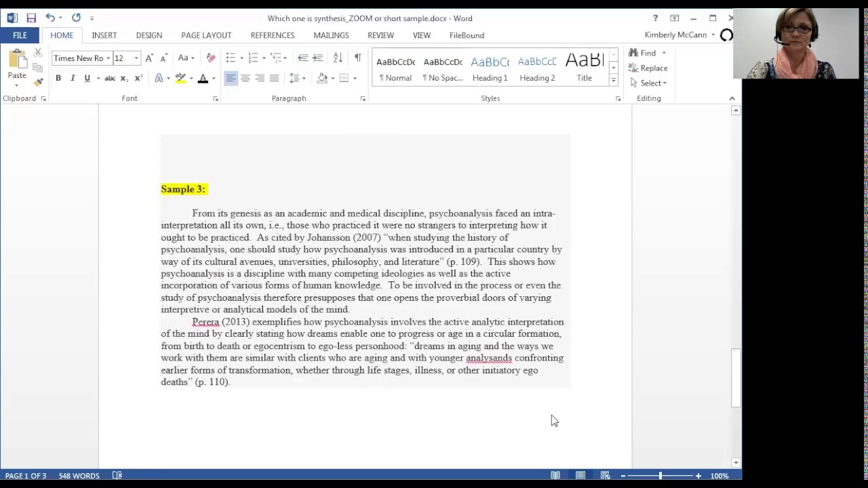Sort text with the A-Z icon
The height and width of the screenshot is (488, 868).
338,58
